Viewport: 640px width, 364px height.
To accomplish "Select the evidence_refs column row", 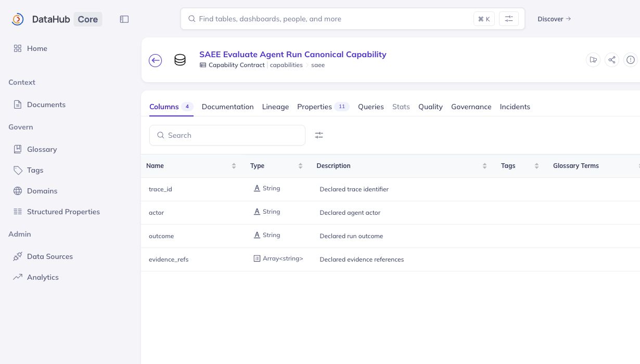I will (390, 259).
